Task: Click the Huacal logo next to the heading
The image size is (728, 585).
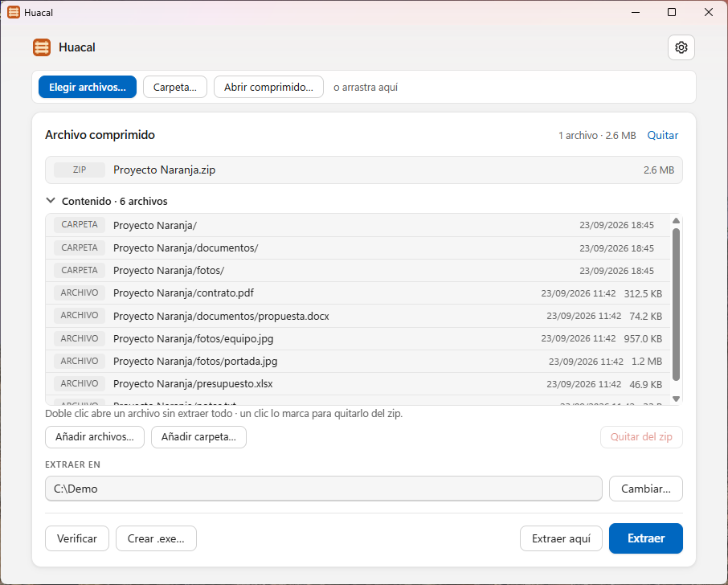Action: click(x=42, y=47)
